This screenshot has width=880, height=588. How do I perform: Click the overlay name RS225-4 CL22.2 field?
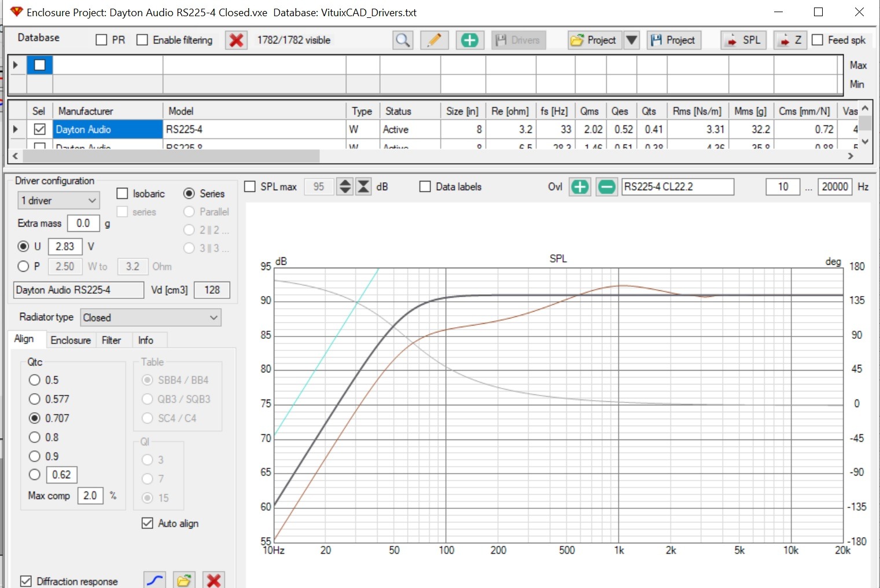pos(678,187)
